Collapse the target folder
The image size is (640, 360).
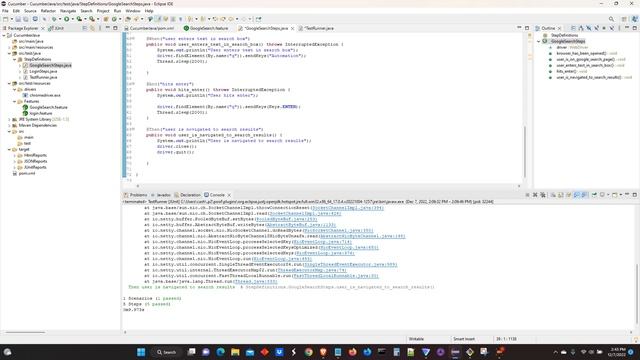pyautogui.click(x=9, y=150)
